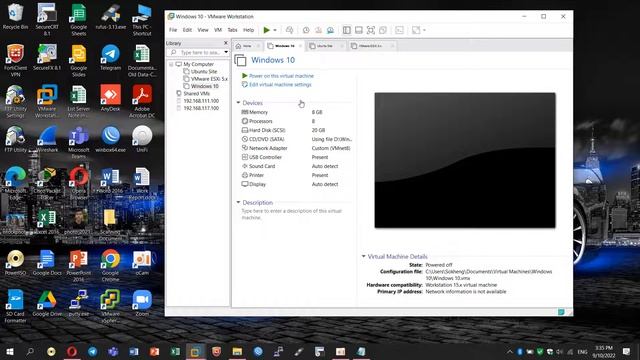
Task: Select host 192.168.111.100 in the library
Action: [x=201, y=101]
